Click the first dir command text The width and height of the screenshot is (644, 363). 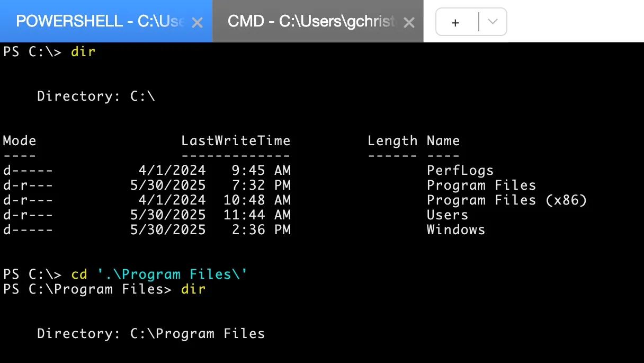(x=83, y=52)
